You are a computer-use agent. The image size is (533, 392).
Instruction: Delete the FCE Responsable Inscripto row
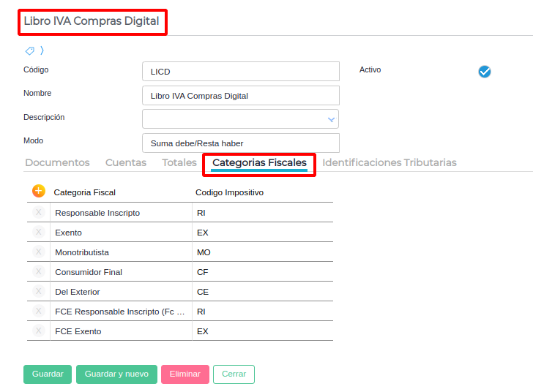point(39,312)
